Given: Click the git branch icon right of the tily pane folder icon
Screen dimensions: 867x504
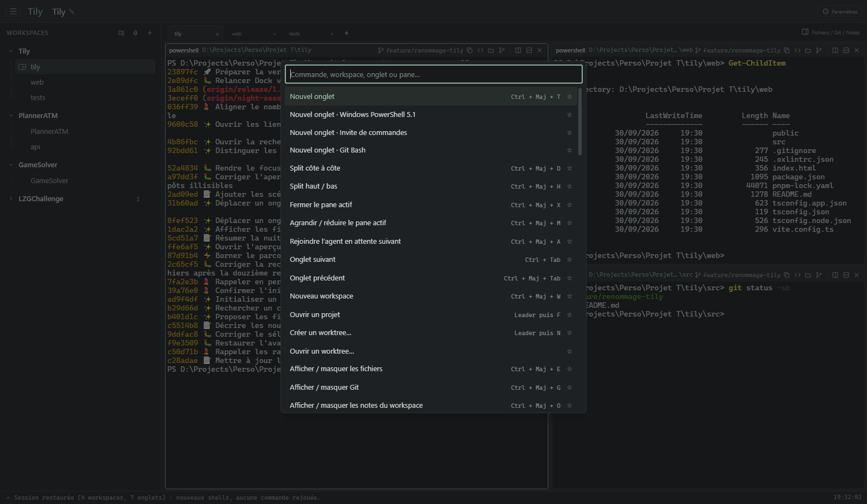Looking at the screenshot, I should [x=502, y=50].
